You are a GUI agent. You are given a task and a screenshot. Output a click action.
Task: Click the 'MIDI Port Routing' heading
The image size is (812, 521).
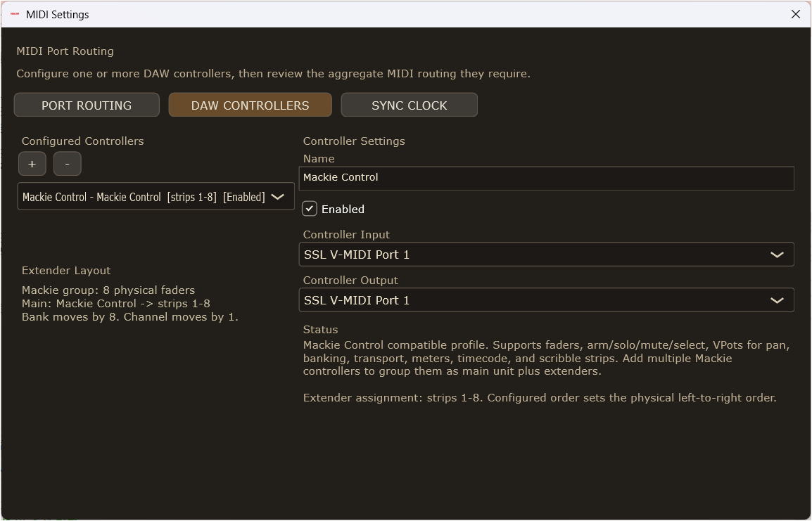coord(65,51)
